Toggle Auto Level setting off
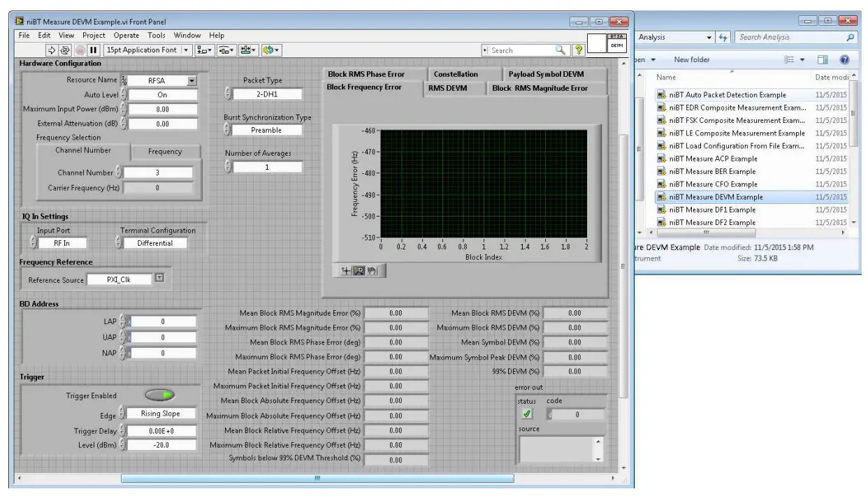 [161, 93]
